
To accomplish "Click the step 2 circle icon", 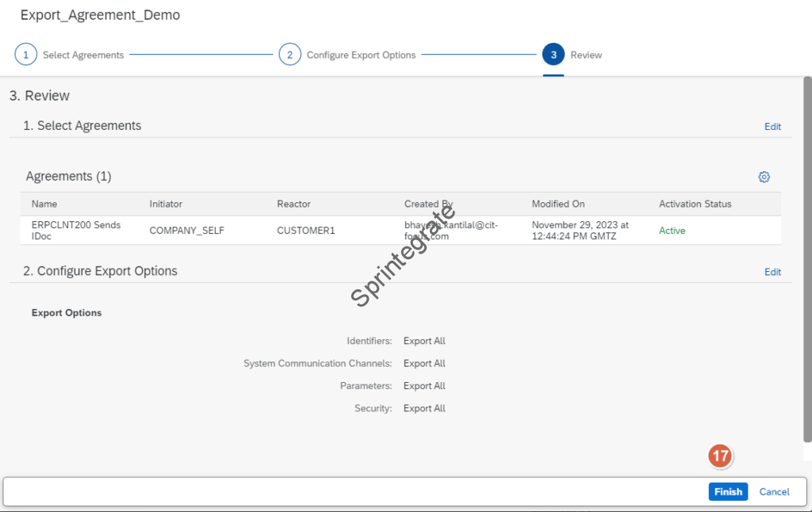I will click(290, 55).
